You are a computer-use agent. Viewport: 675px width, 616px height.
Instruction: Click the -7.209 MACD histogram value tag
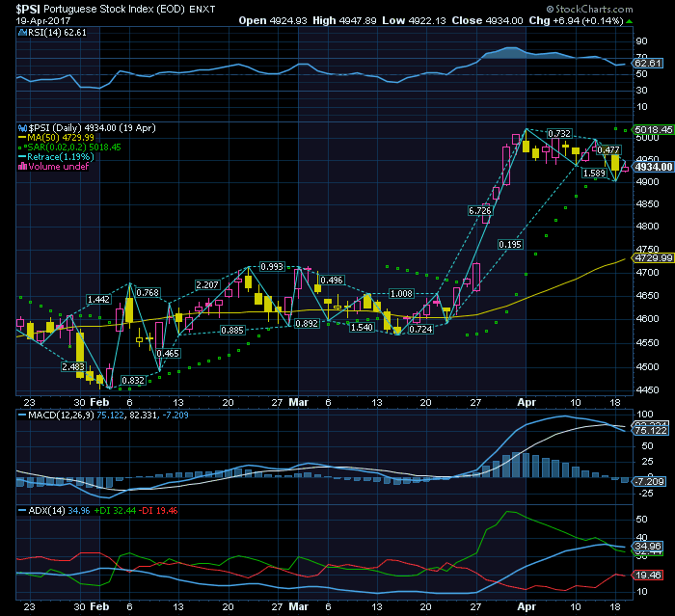(652, 479)
